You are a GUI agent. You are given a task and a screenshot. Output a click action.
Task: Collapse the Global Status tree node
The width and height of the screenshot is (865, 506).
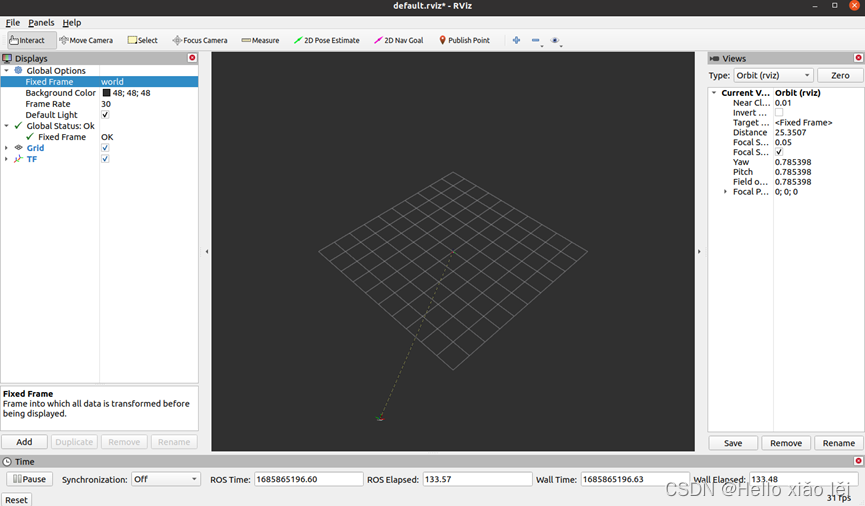tap(7, 126)
